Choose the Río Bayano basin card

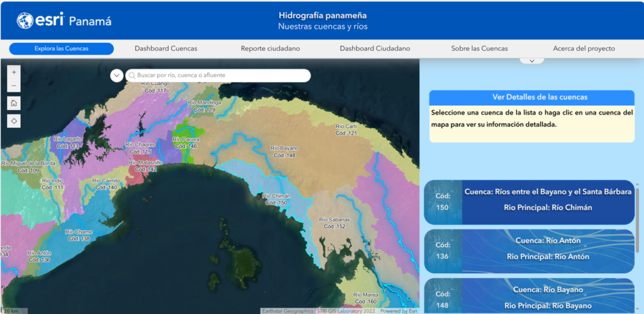(528, 296)
